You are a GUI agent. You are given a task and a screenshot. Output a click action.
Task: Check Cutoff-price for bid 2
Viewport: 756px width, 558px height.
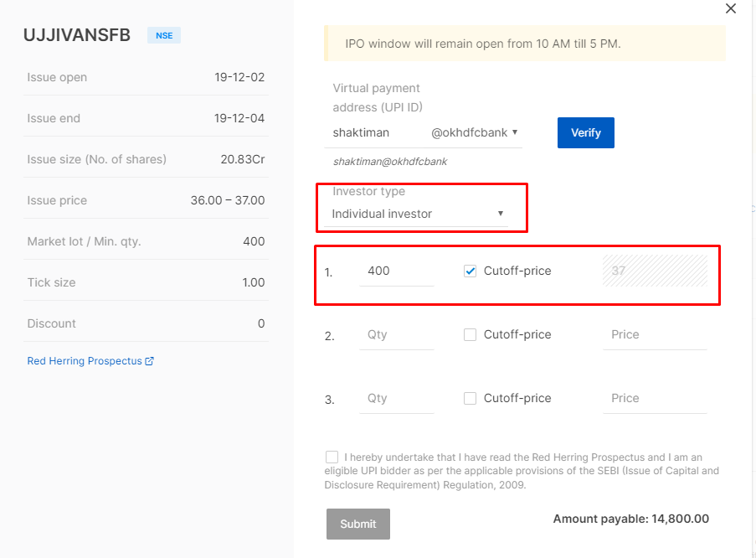coord(470,334)
